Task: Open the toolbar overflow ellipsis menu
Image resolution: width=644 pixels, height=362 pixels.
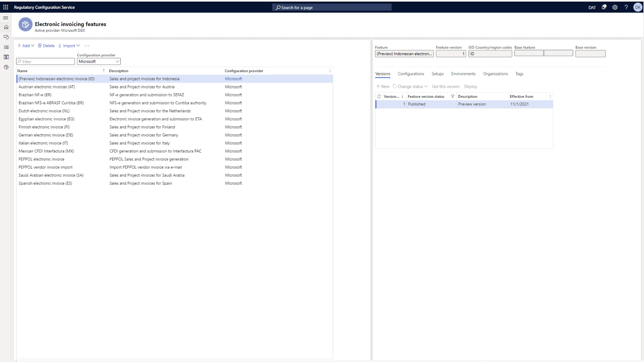Action: click(x=87, y=46)
